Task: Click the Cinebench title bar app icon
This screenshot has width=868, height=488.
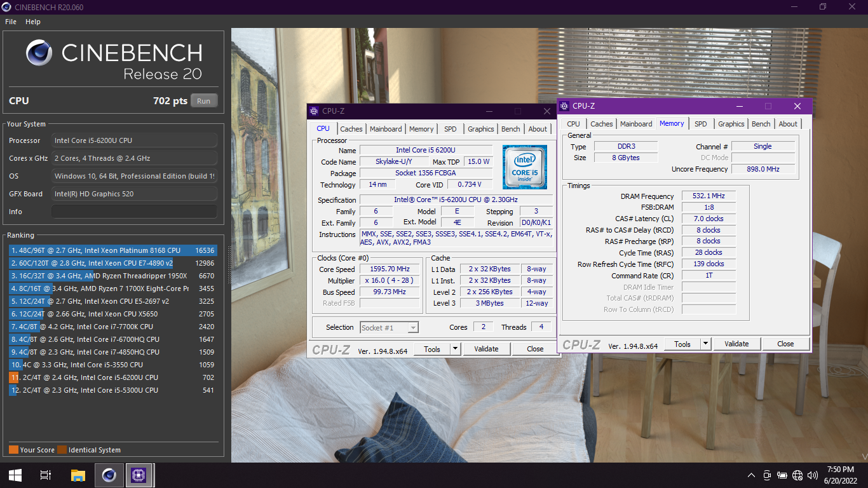Action: point(7,7)
